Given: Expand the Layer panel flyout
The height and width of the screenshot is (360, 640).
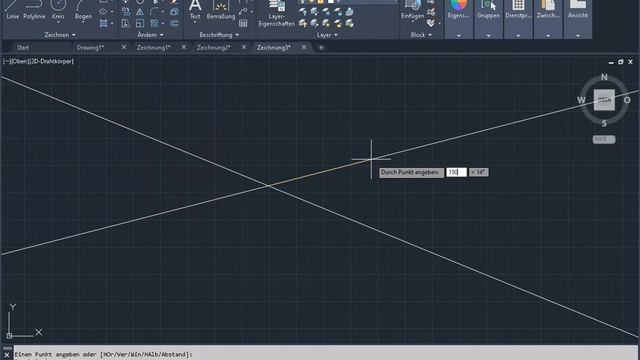Looking at the screenshot, I should point(327,35).
